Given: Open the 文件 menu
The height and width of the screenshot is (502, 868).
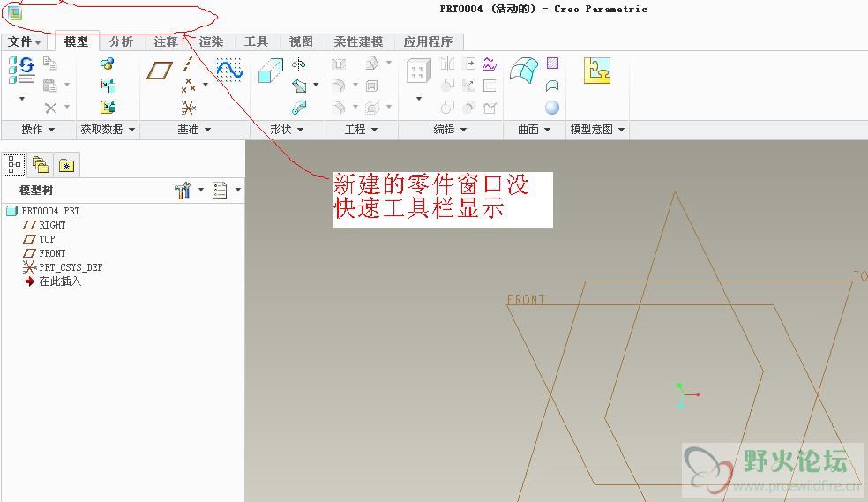Looking at the screenshot, I should pyautogui.click(x=25, y=42).
